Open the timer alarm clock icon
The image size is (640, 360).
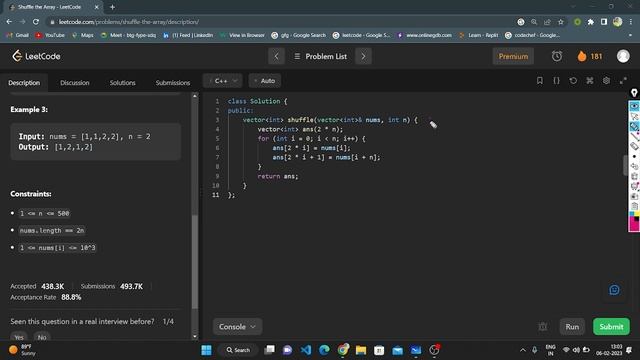(557, 56)
